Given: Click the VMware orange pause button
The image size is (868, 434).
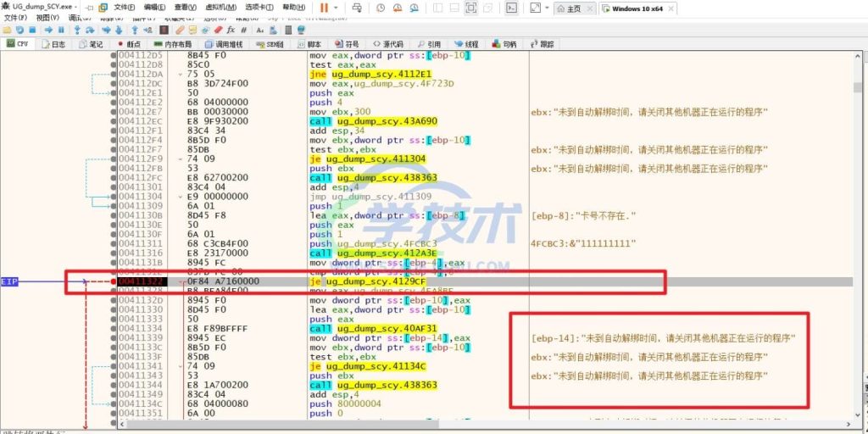Looking at the screenshot, I should pos(325,8).
